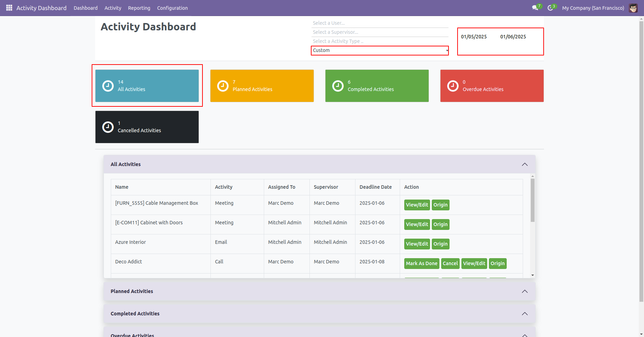Screen dimensions: 644x337
Task: Click the clock icon on Overdue Activities card
Action: (453, 86)
